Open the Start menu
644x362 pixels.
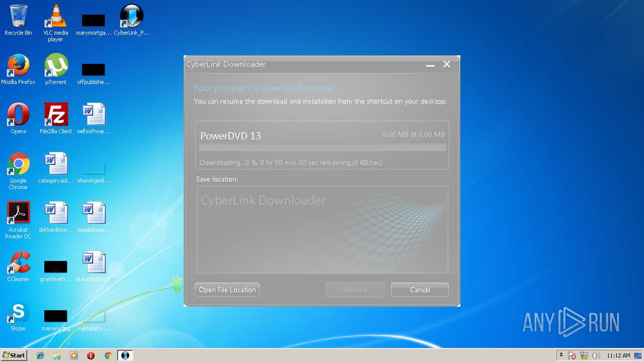pyautogui.click(x=14, y=355)
